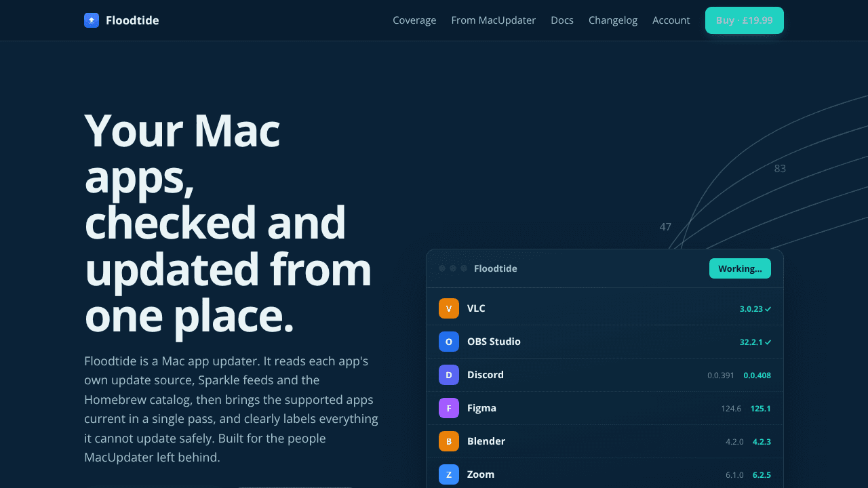868x488 pixels.
Task: Open the Account page
Action: pos(671,20)
